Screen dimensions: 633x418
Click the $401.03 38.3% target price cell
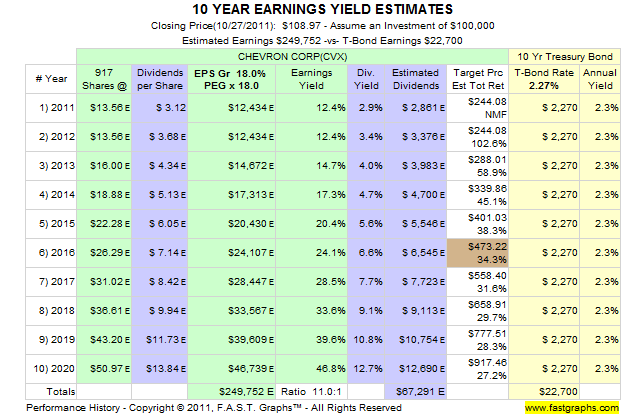coord(478,224)
